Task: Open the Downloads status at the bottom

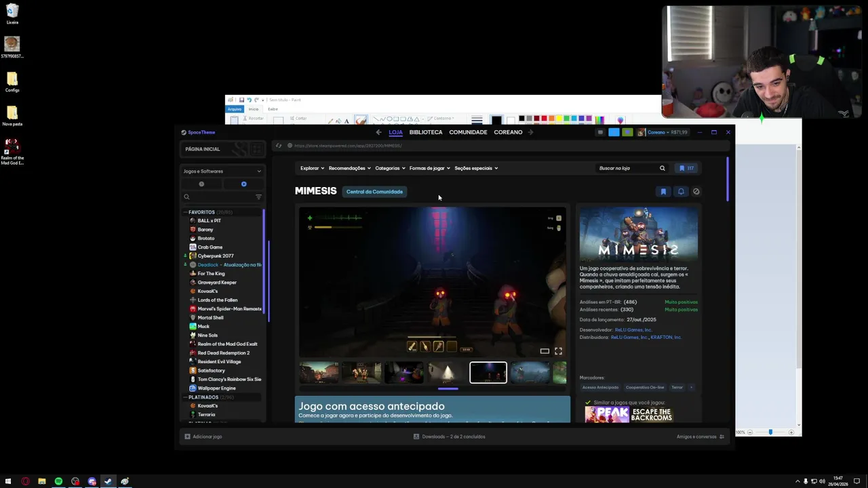Action: point(450,436)
